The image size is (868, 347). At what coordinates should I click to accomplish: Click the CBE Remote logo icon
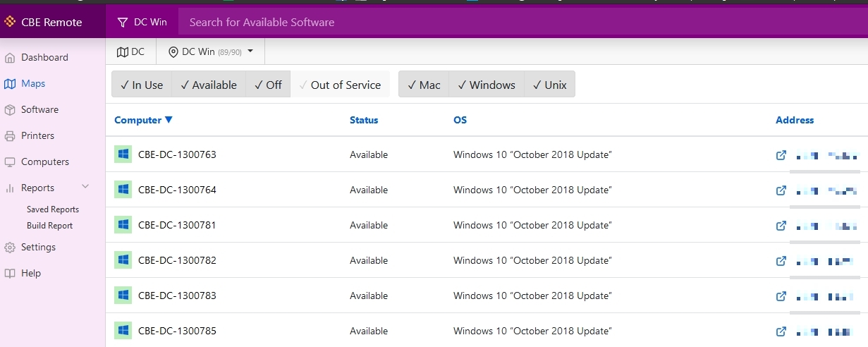click(x=10, y=22)
